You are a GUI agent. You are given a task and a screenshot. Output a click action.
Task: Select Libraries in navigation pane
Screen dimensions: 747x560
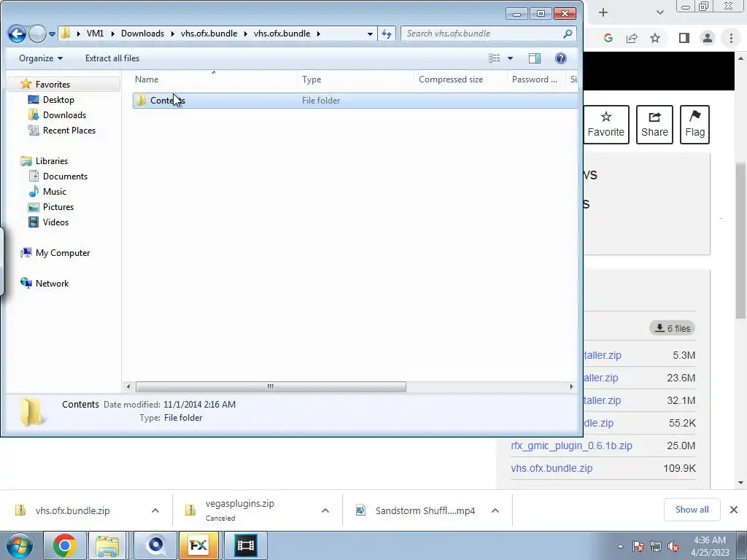pos(52,161)
